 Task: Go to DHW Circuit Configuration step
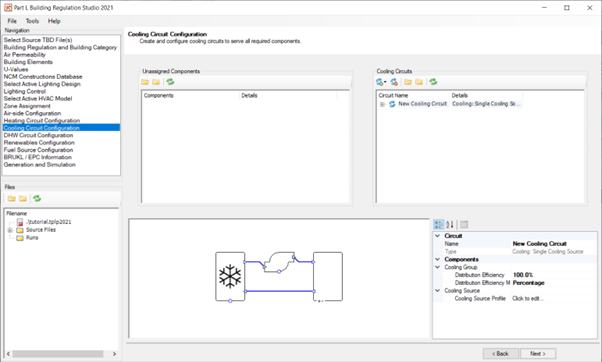[x=38, y=135]
